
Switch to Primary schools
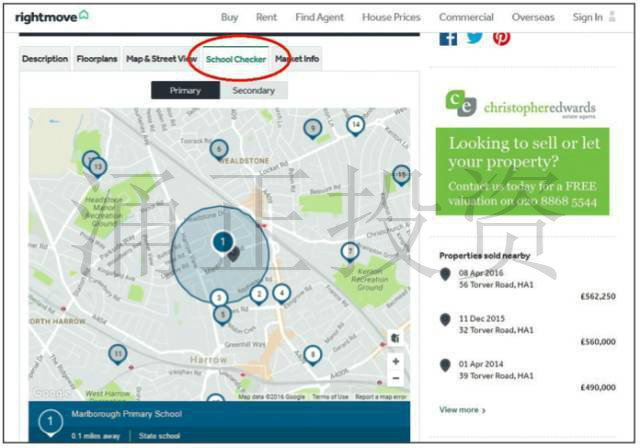point(185,91)
